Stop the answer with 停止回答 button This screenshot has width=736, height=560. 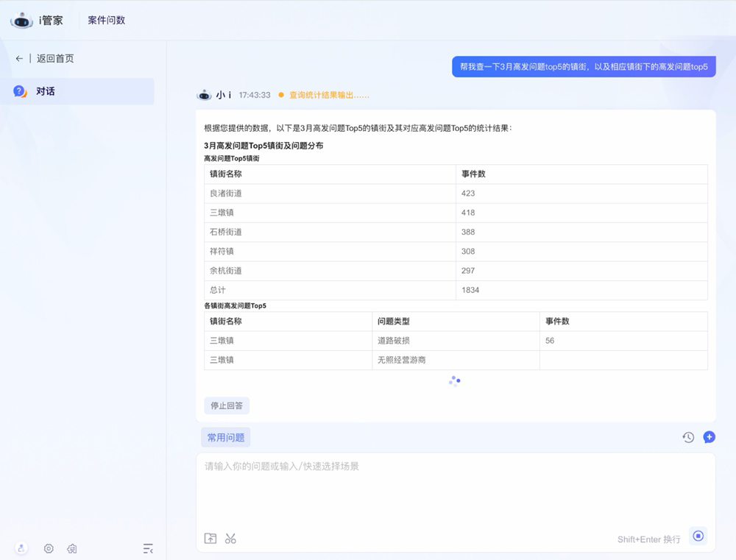(x=227, y=405)
